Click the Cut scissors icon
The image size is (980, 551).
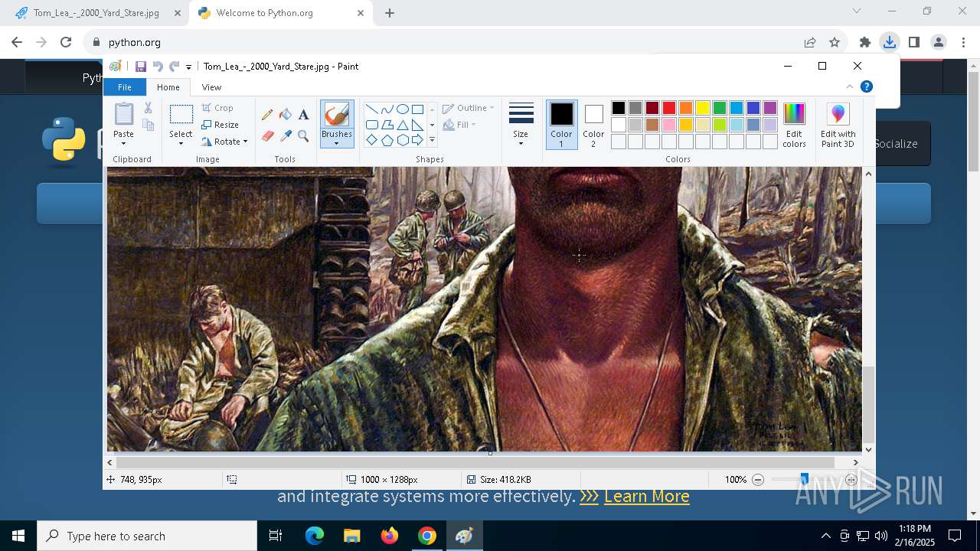coord(148,108)
